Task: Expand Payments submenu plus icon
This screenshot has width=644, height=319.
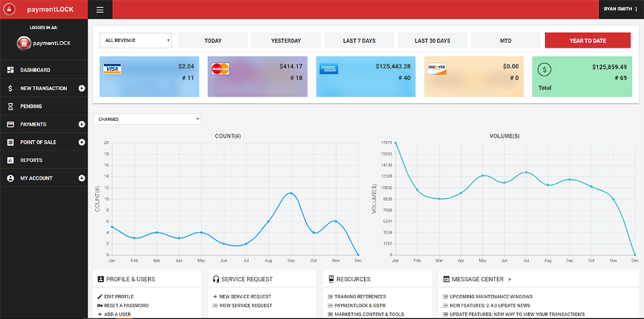Action: coord(82,124)
